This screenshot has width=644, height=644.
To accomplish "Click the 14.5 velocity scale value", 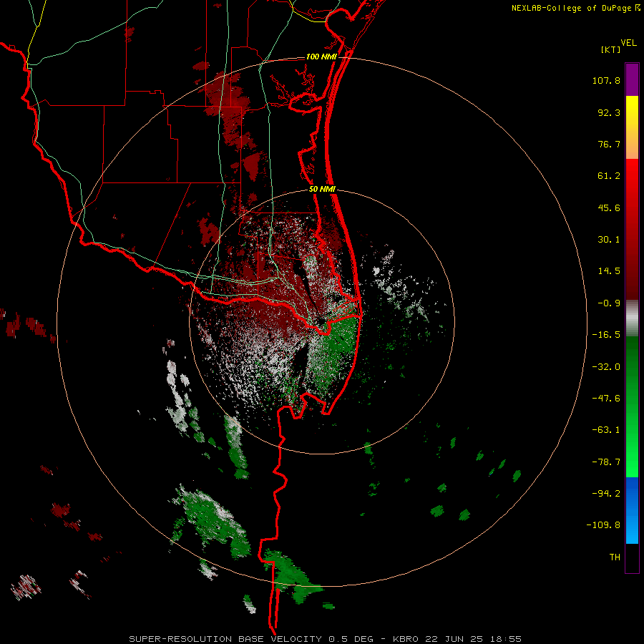I will coord(609,271).
